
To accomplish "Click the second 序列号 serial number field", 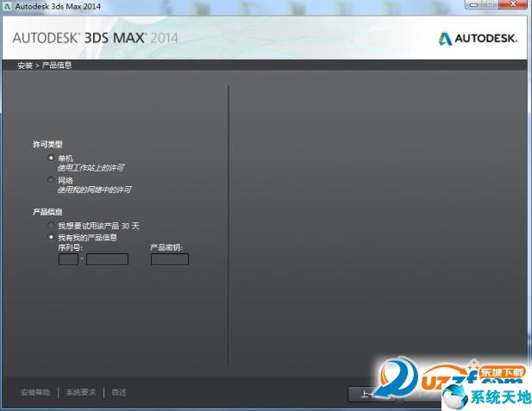I will click(107, 259).
